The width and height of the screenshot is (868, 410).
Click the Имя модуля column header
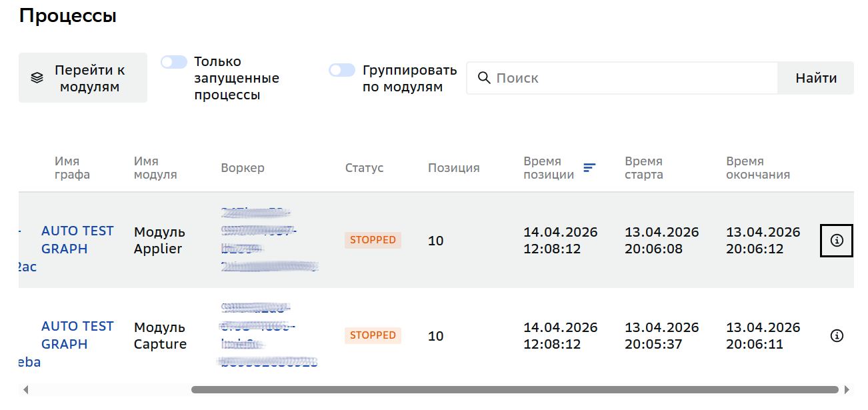155,168
